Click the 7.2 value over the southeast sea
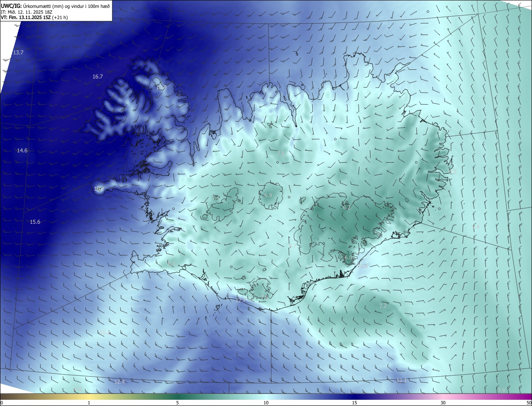This screenshot has height=406, width=532. [383, 306]
